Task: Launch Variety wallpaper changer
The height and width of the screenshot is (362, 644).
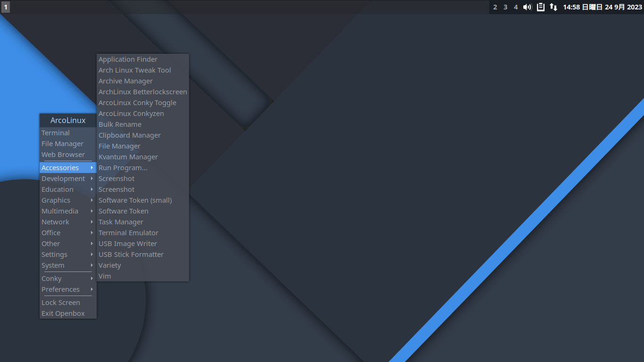Action: point(143,265)
